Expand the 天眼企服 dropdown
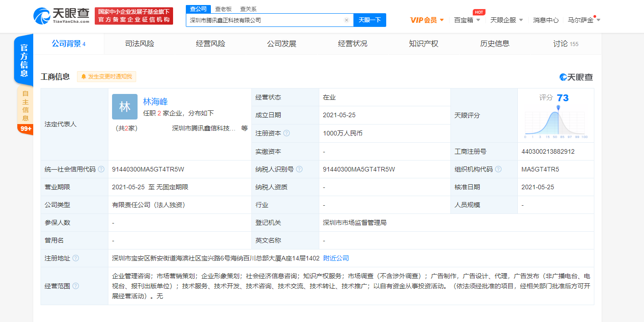 click(x=506, y=20)
